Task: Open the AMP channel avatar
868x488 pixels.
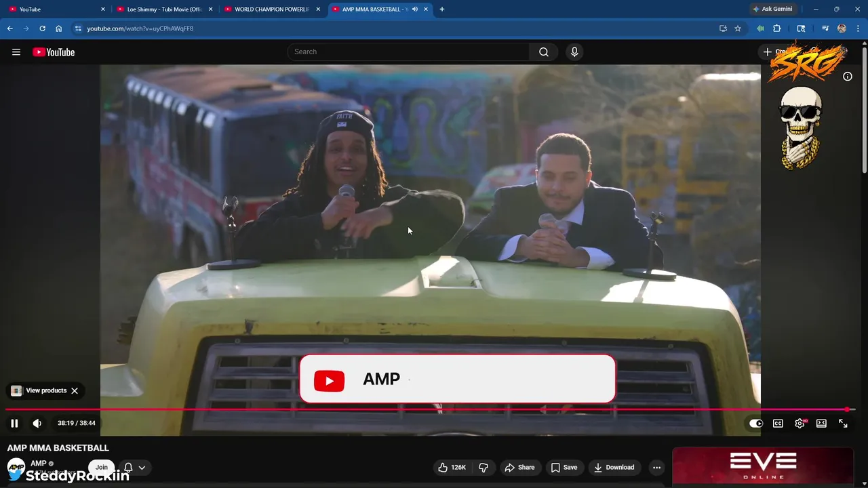Action: click(16, 467)
